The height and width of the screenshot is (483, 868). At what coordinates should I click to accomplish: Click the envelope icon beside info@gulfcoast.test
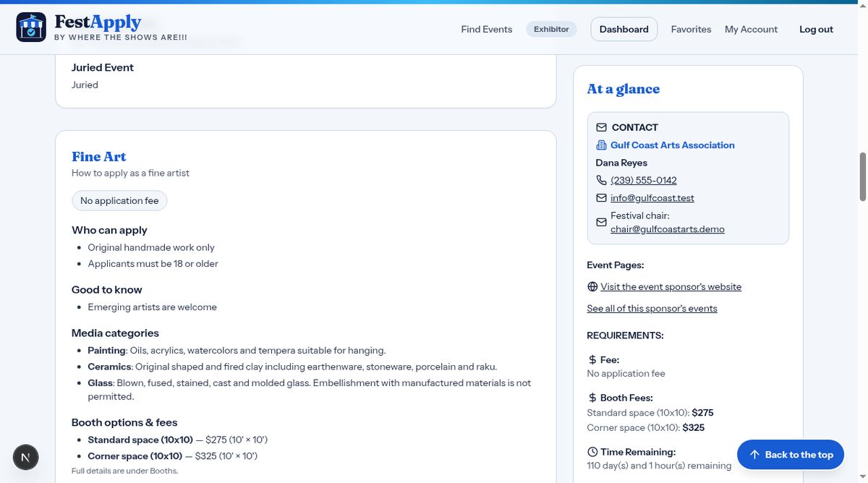(601, 198)
